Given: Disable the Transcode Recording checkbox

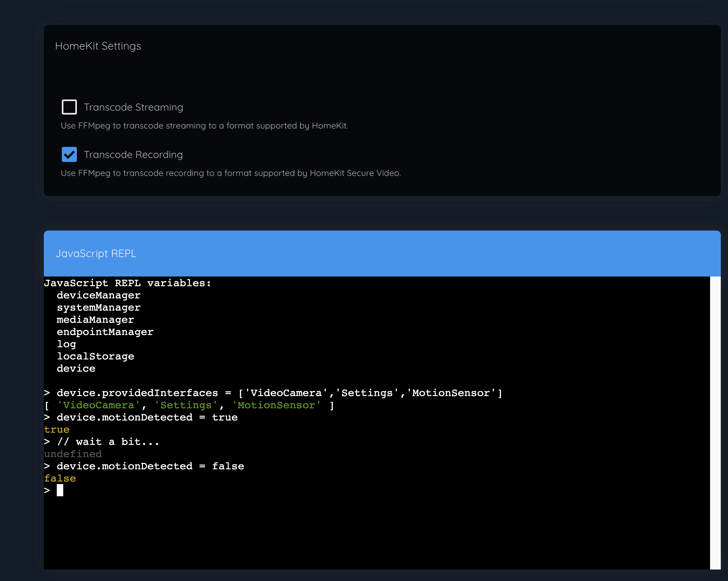Looking at the screenshot, I should pyautogui.click(x=69, y=154).
